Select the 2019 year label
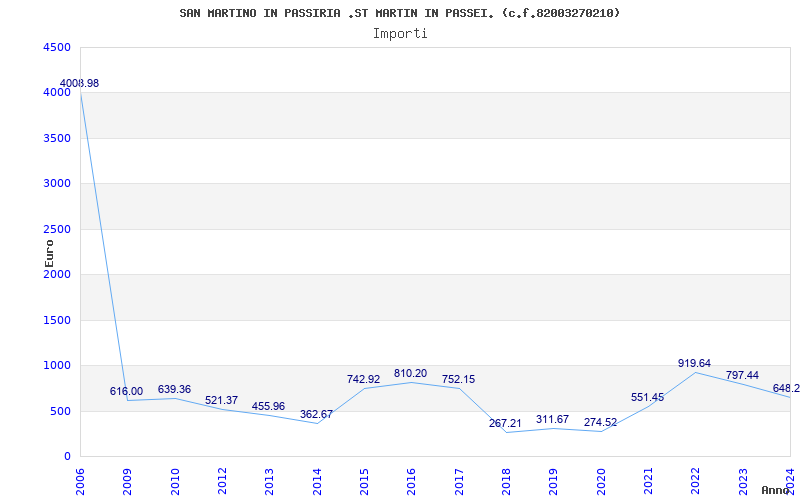The height and width of the screenshot is (500, 800). click(x=553, y=481)
